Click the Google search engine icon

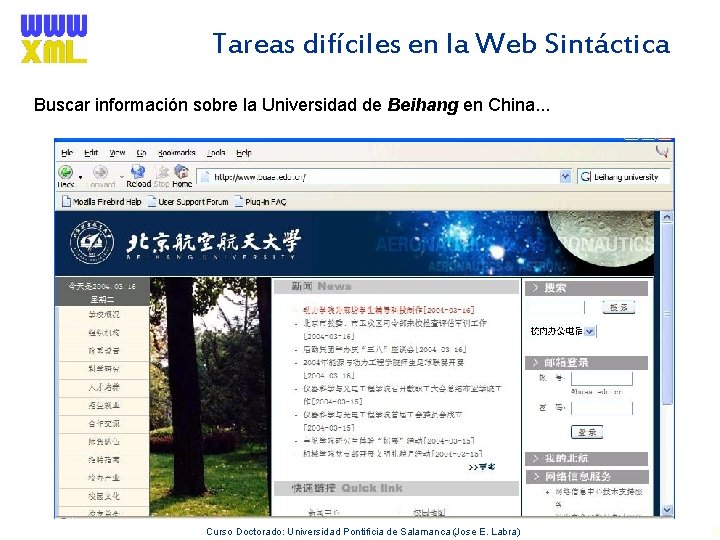pyautogui.click(x=585, y=177)
